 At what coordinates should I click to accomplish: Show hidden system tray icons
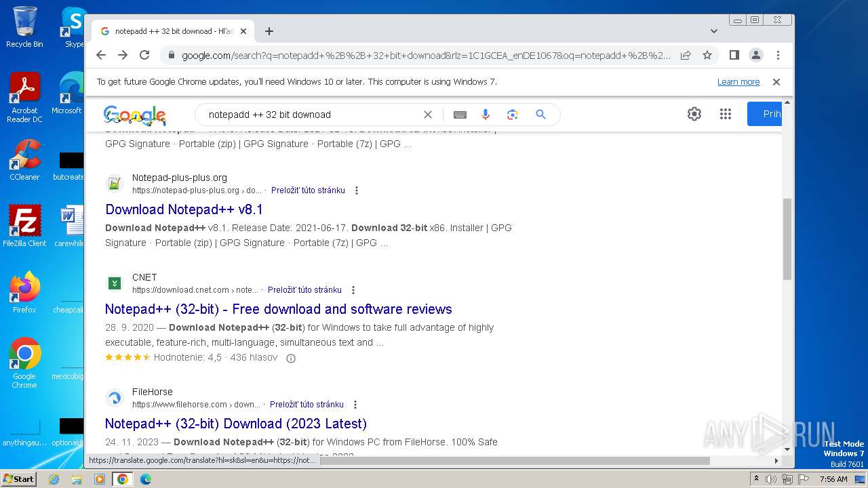tap(756, 479)
